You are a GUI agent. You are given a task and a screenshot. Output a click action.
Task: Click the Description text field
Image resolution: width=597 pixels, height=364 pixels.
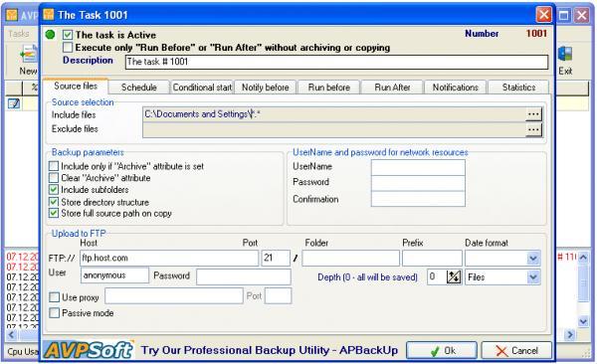point(336,62)
